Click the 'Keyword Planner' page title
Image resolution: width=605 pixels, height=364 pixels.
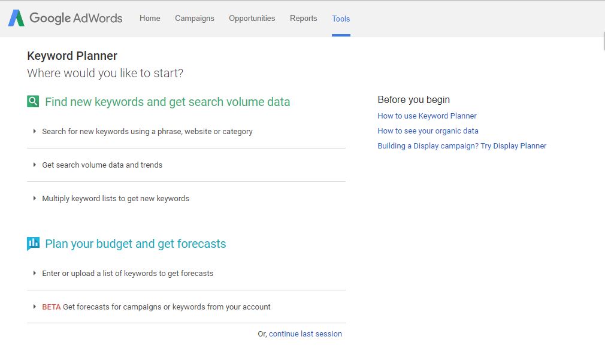click(72, 56)
